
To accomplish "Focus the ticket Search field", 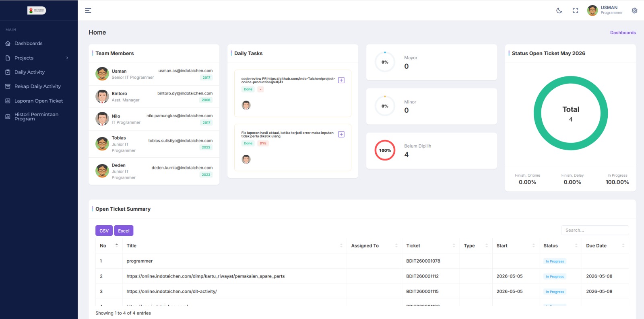I will 595,230.
